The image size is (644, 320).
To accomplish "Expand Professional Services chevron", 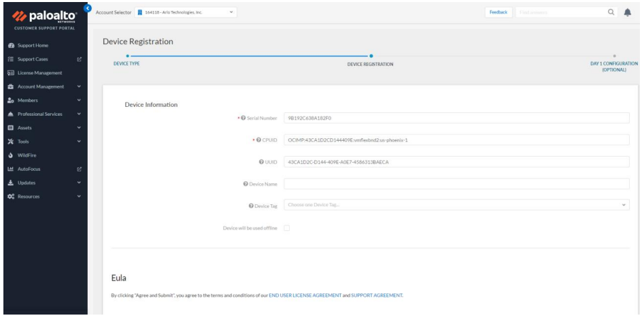I will pos(79,114).
